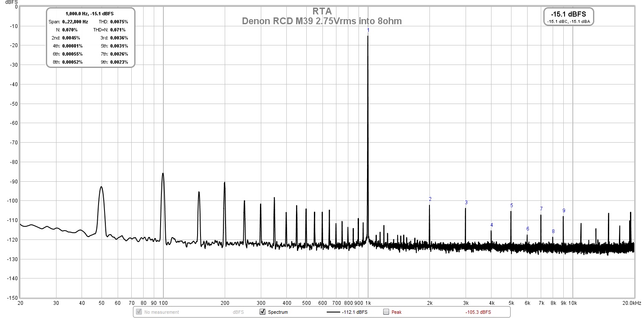Image resolution: width=644 pixels, height=318 pixels.
Task: Click the dBFS unit label atop the vertical axis
Action: click(x=11, y=2)
